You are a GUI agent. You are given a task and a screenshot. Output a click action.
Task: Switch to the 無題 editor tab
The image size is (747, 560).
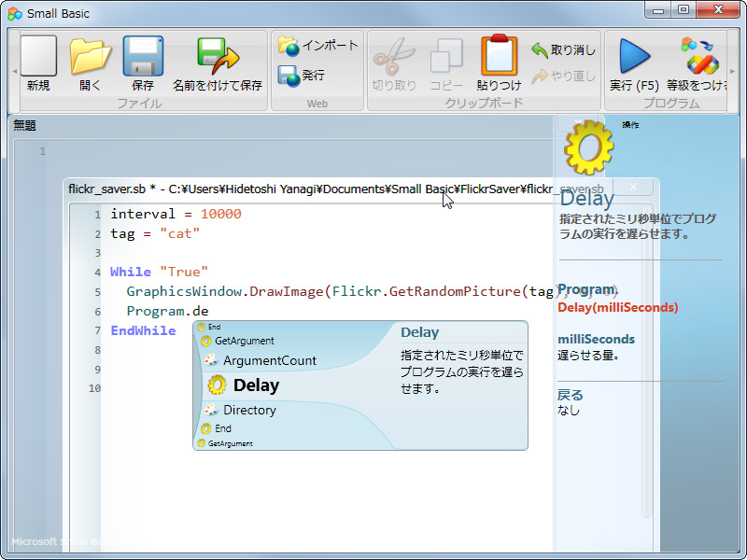point(23,122)
